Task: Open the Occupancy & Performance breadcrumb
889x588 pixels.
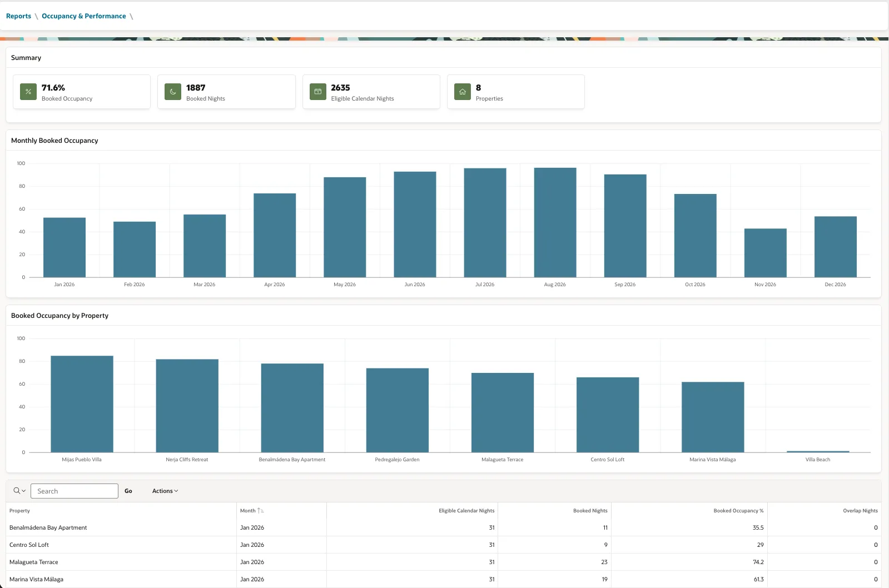Action: 84,16
